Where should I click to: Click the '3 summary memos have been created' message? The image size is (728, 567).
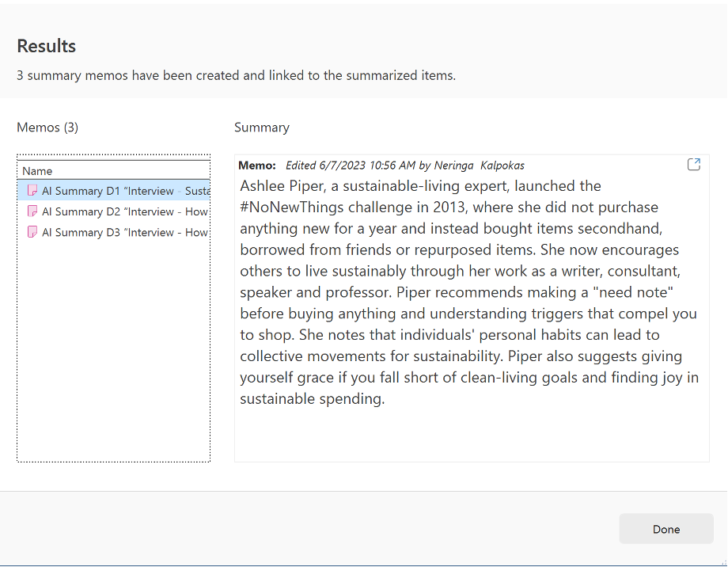pos(236,76)
